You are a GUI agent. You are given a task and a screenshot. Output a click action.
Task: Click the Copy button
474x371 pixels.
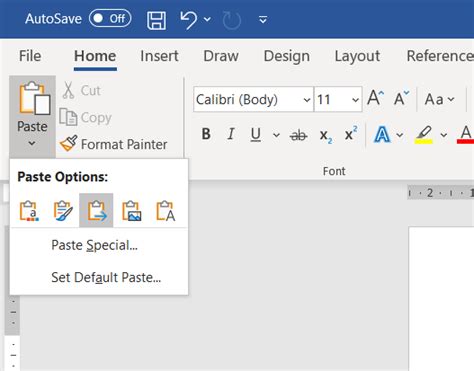[x=86, y=117]
